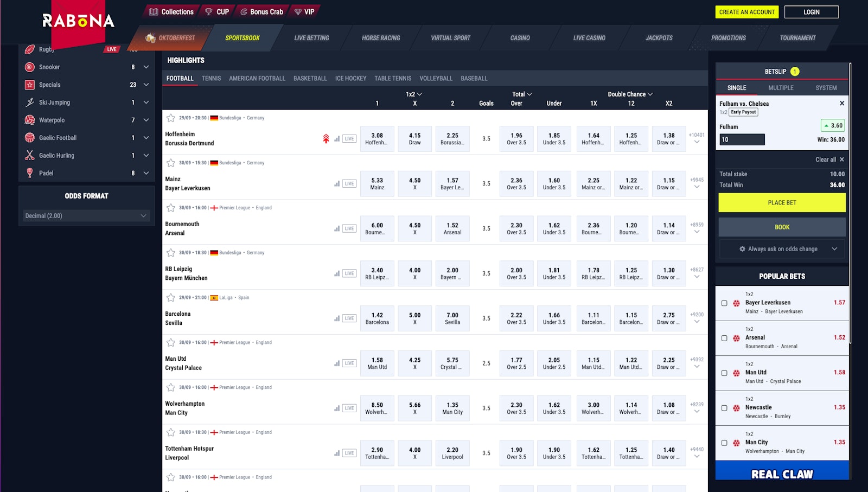The height and width of the screenshot is (492, 868).
Task: Remove Fulham vs. Chelsea from betslip
Action: coord(841,104)
